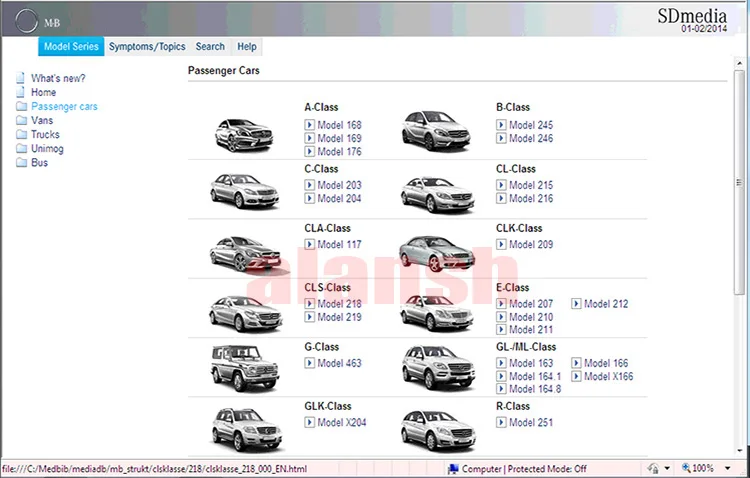Select Vans in the sidebar

(42, 120)
